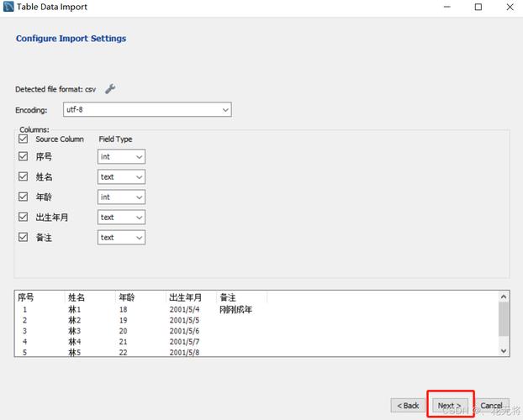523x420 pixels.
Task: Toggle the 出生年月 column checkbox
Action: (x=23, y=217)
